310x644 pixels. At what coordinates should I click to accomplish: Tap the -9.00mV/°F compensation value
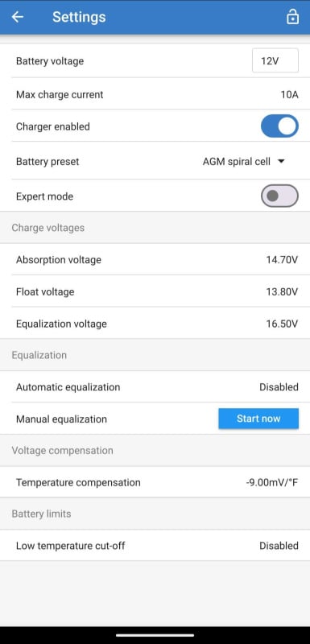tap(272, 482)
